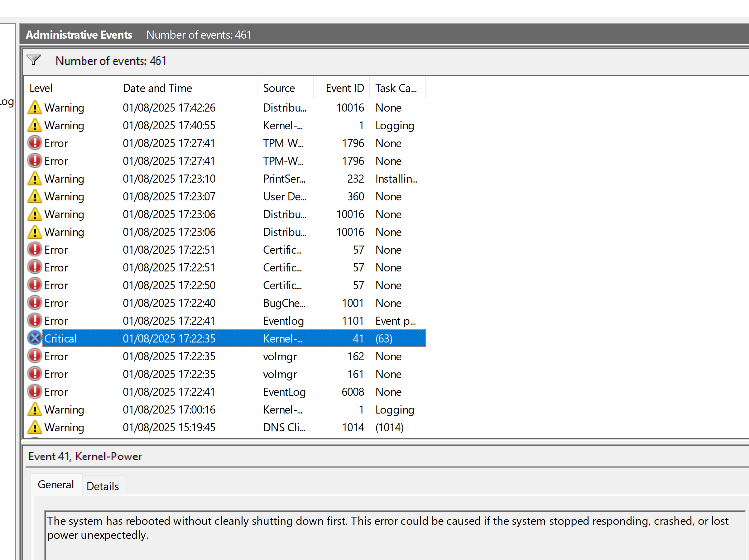Screen dimensions: 749x560
Task: Sort by Date and Time column
Action: [157, 88]
